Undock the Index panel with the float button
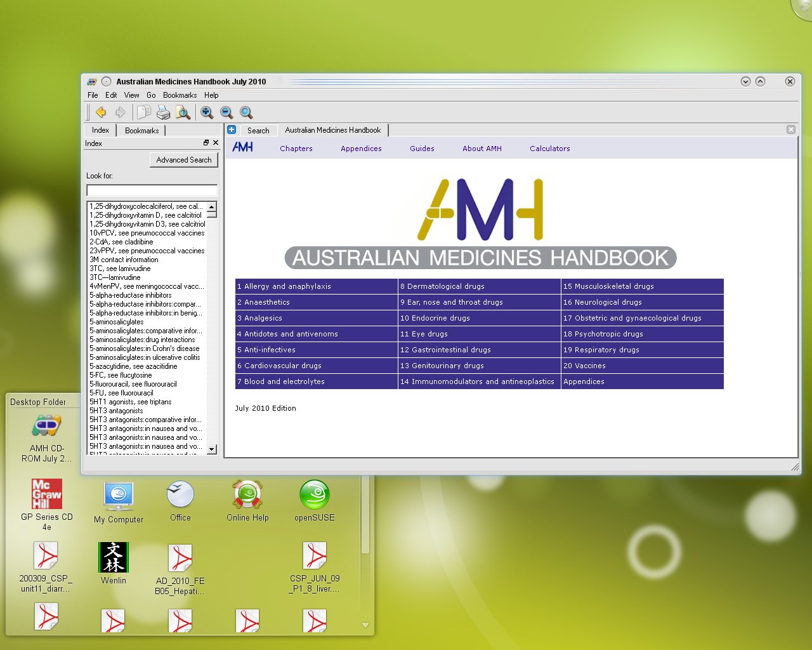Screen dimensions: 812x650 [x=205, y=143]
